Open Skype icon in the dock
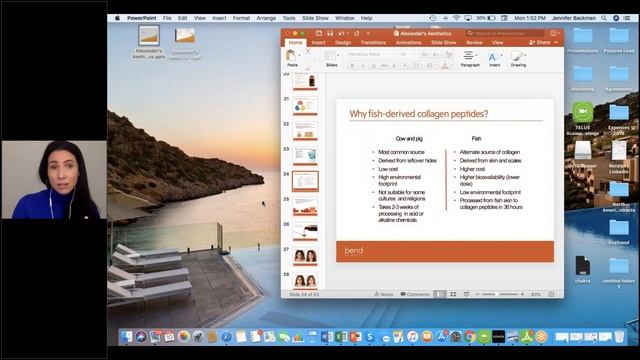640x360 pixels. (x=370, y=337)
